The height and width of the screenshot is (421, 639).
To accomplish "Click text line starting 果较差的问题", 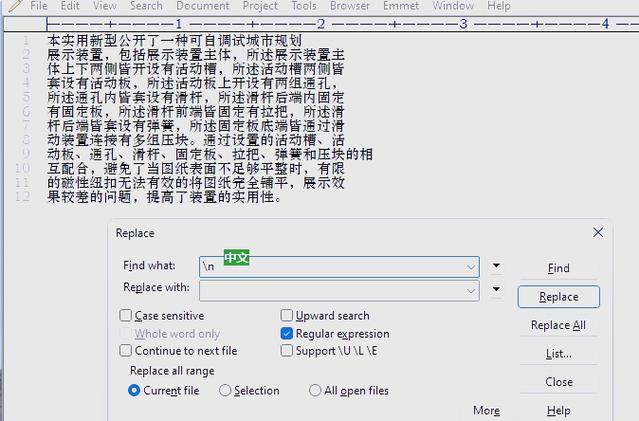I will (x=164, y=197).
